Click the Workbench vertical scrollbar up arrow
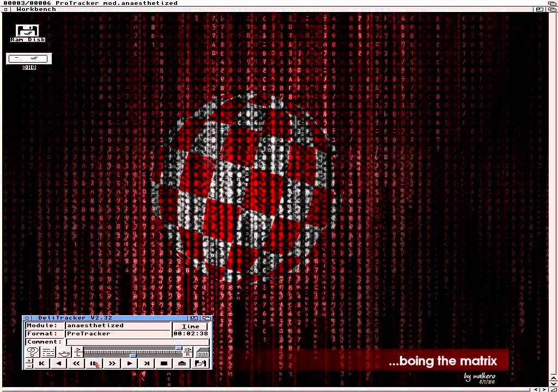Image resolution: width=558 pixels, height=392 pixels. pyautogui.click(x=554, y=378)
